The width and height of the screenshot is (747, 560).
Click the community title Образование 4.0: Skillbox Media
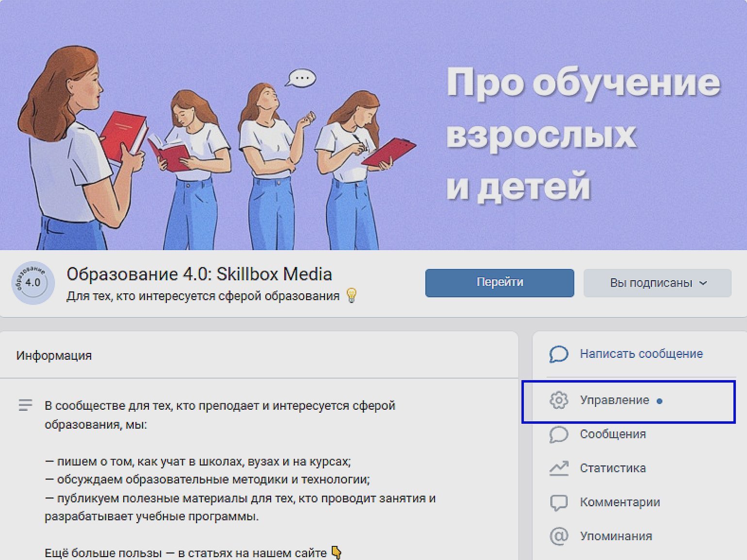pos(199,274)
